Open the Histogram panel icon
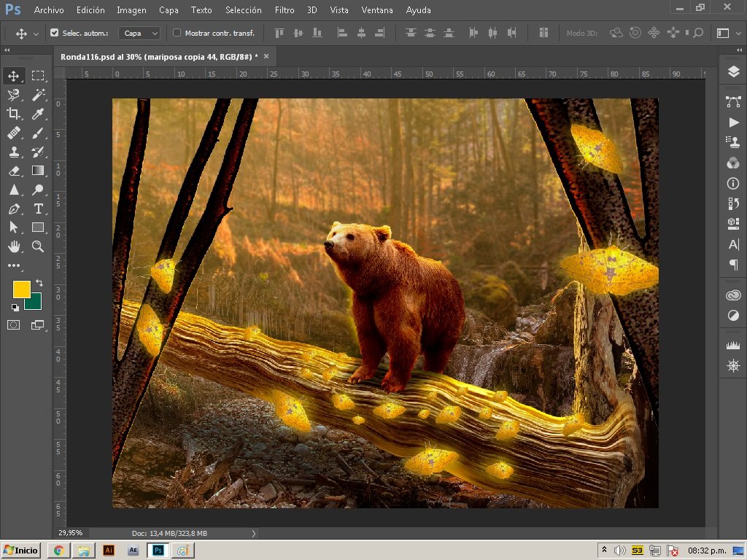The width and height of the screenshot is (747, 560). pyautogui.click(x=734, y=346)
